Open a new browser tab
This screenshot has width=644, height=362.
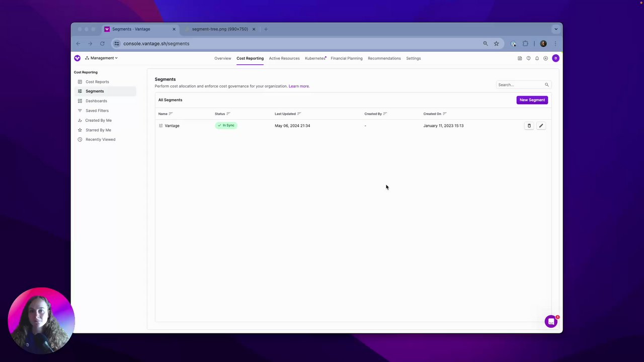click(266, 29)
